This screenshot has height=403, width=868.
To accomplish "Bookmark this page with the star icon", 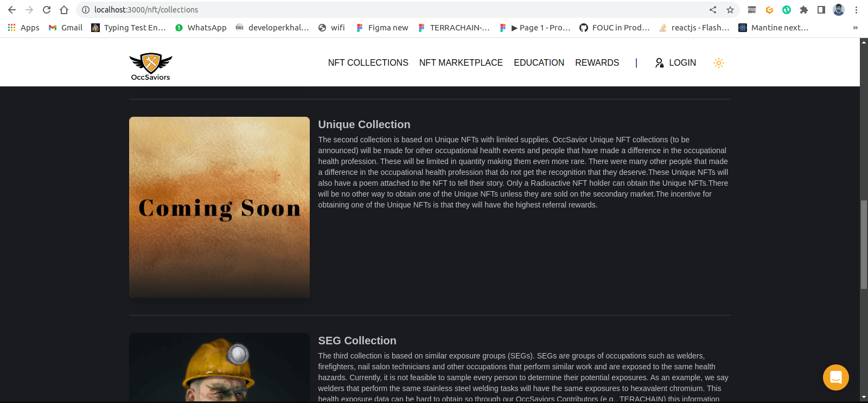I will point(730,10).
